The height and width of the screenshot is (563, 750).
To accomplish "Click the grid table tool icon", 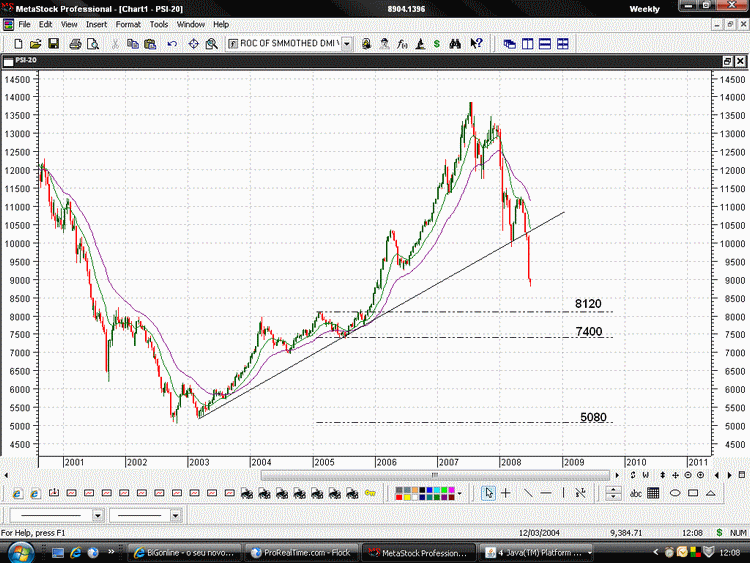I will [x=653, y=493].
